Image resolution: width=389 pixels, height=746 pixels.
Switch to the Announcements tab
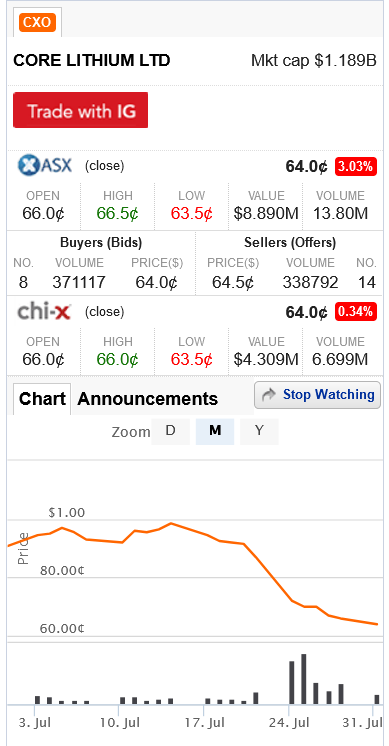click(147, 399)
